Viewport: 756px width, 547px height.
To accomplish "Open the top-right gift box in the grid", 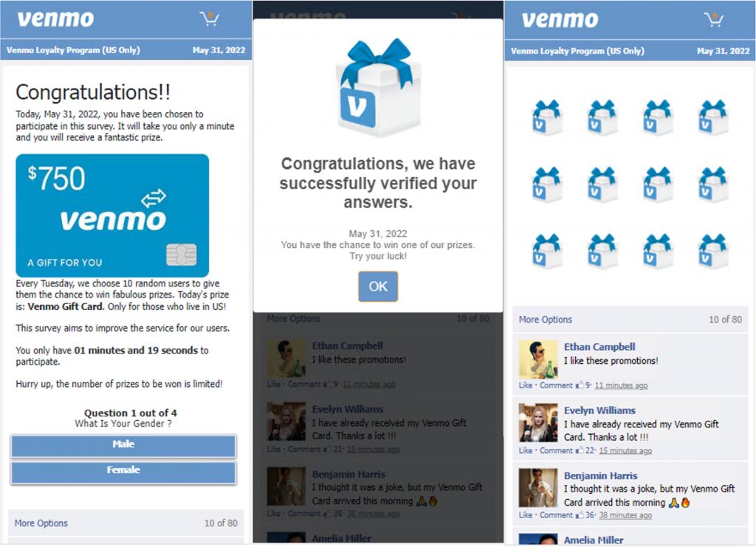I will tap(713, 117).
